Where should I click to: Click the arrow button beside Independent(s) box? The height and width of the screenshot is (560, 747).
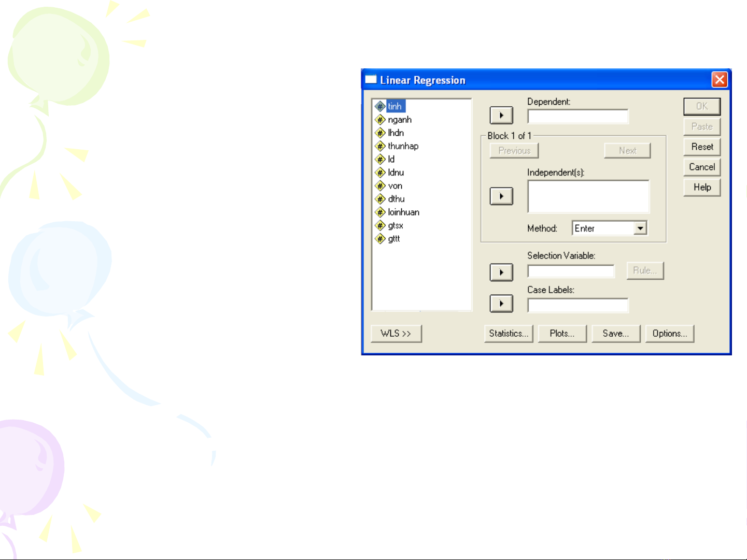501,196
